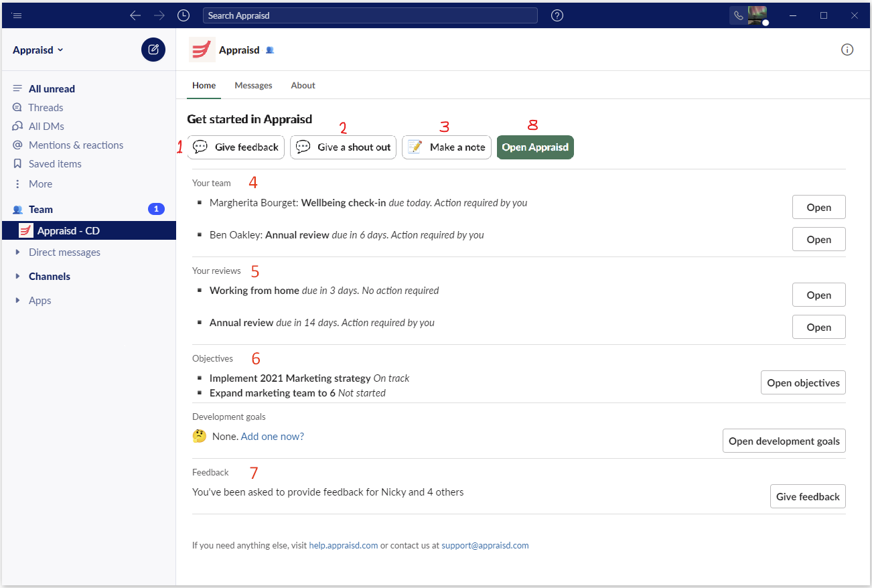Open your Annual review due in 14 days
The height and width of the screenshot is (588, 872).
coord(819,327)
